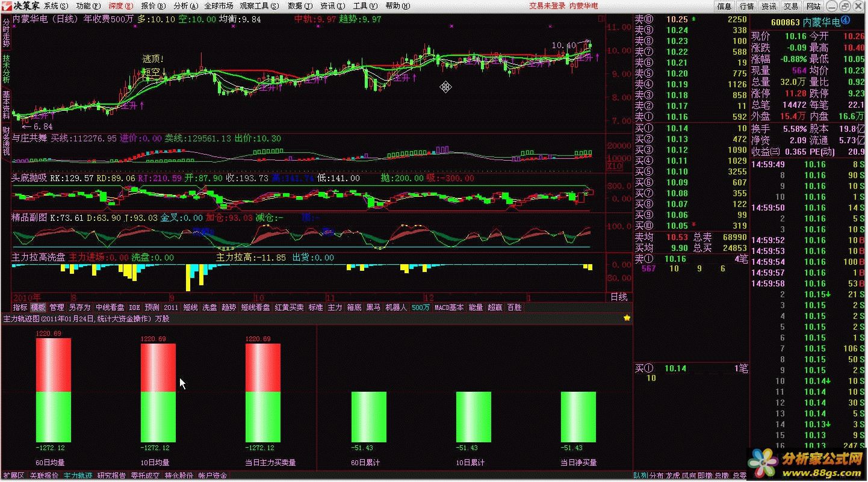Open the 报价 menu
This screenshot has height=482, width=868.
tap(153, 6)
